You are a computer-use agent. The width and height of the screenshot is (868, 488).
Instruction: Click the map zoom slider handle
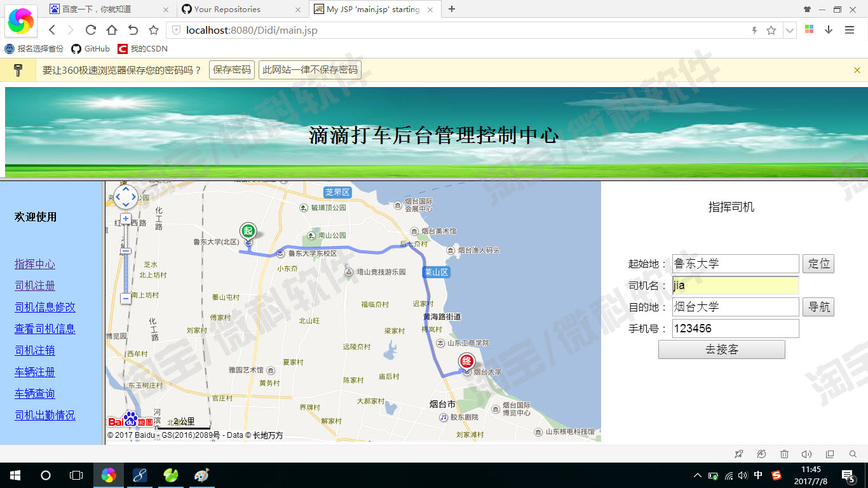[x=126, y=251]
